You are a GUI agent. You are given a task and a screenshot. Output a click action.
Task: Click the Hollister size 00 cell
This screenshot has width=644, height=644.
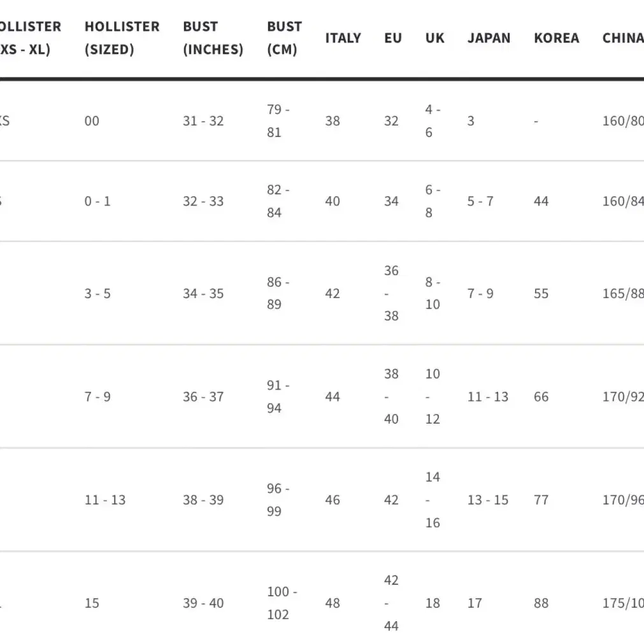92,121
